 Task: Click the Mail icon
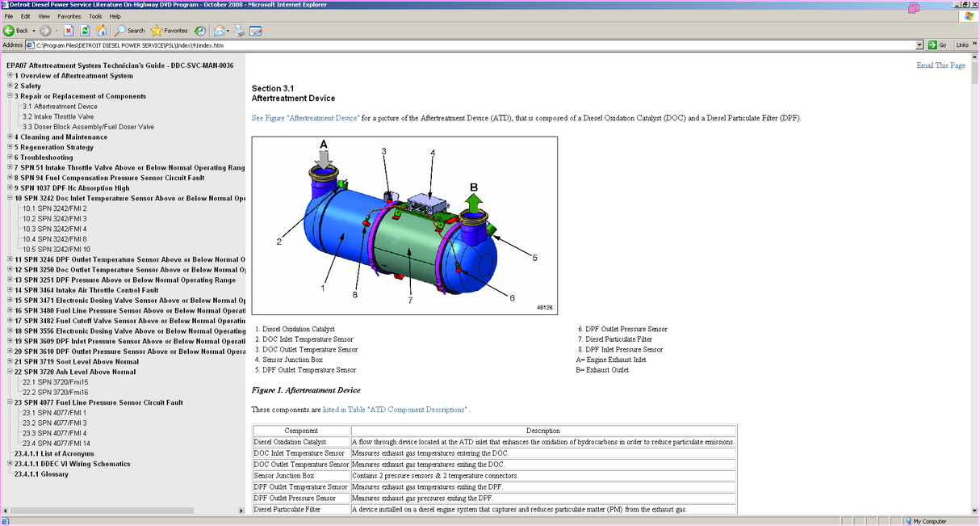coord(218,31)
